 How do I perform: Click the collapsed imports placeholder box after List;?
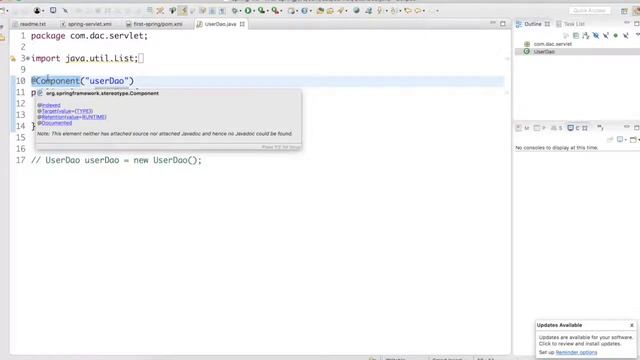pyautogui.click(x=141, y=58)
